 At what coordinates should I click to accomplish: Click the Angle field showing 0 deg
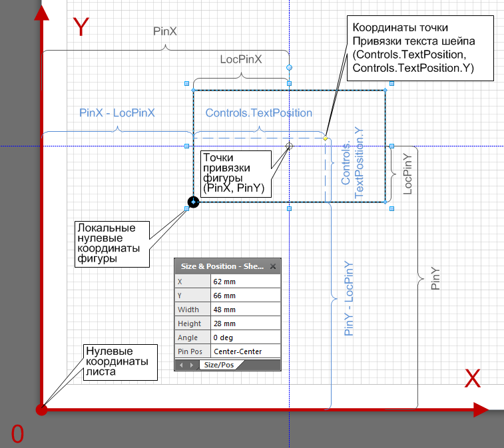[245, 337]
